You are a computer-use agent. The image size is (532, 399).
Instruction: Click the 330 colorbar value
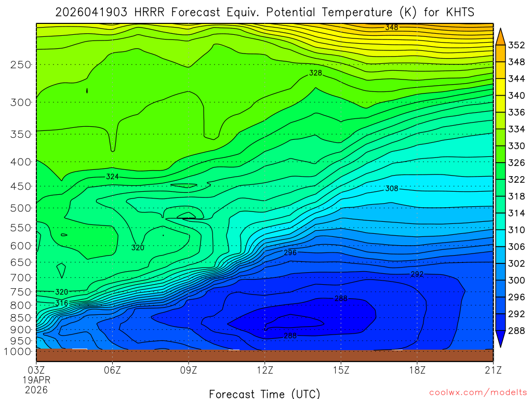click(516, 146)
